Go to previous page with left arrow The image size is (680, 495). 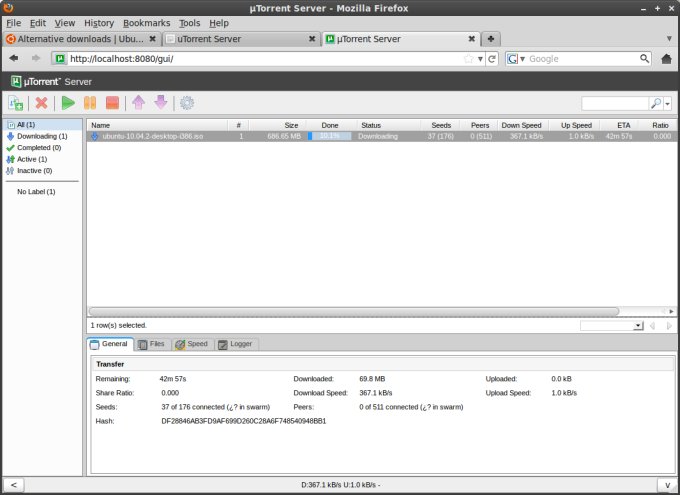click(652, 325)
